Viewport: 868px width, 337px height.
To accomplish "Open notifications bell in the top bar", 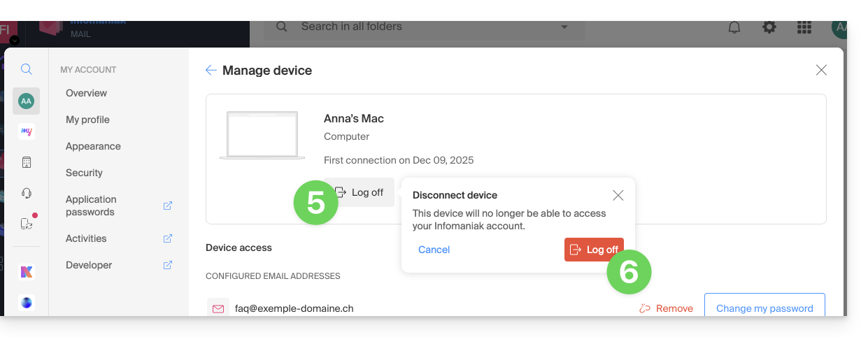I will 734,27.
